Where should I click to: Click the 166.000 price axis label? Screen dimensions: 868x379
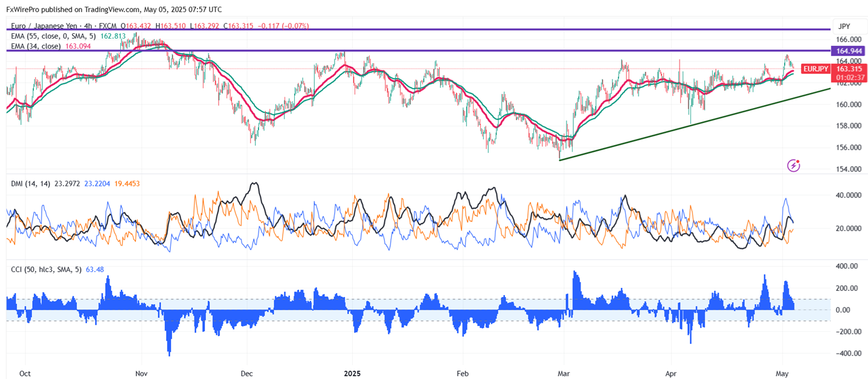[849, 39]
